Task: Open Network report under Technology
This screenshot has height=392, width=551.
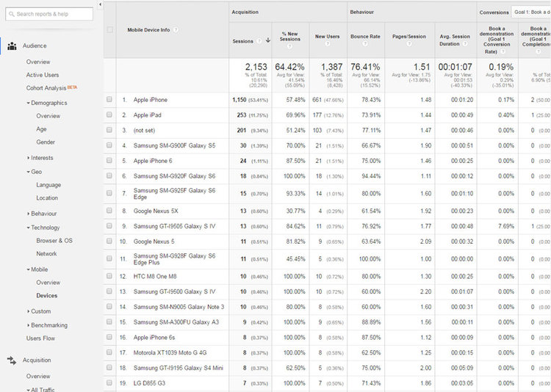Action: (46, 253)
